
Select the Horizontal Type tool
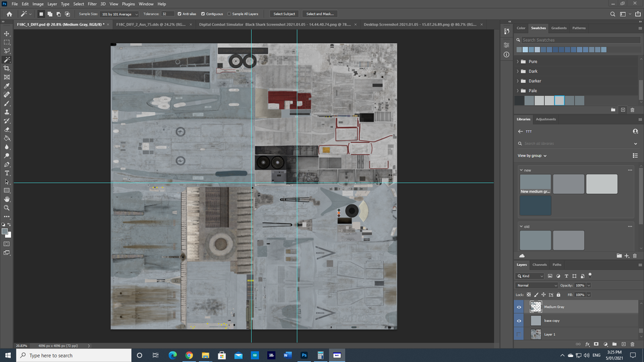(x=7, y=173)
